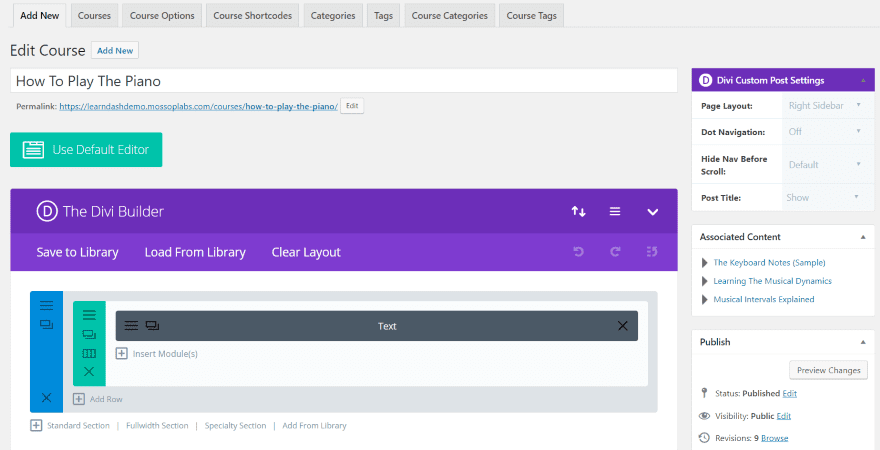The height and width of the screenshot is (450, 880).
Task: Delete the Text module with its X icon
Action: click(622, 326)
